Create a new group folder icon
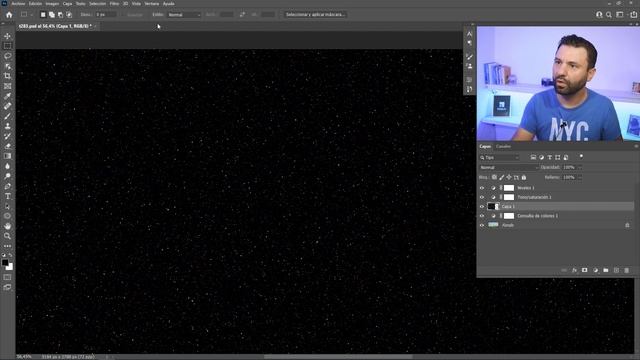640x360 pixels. click(606, 270)
